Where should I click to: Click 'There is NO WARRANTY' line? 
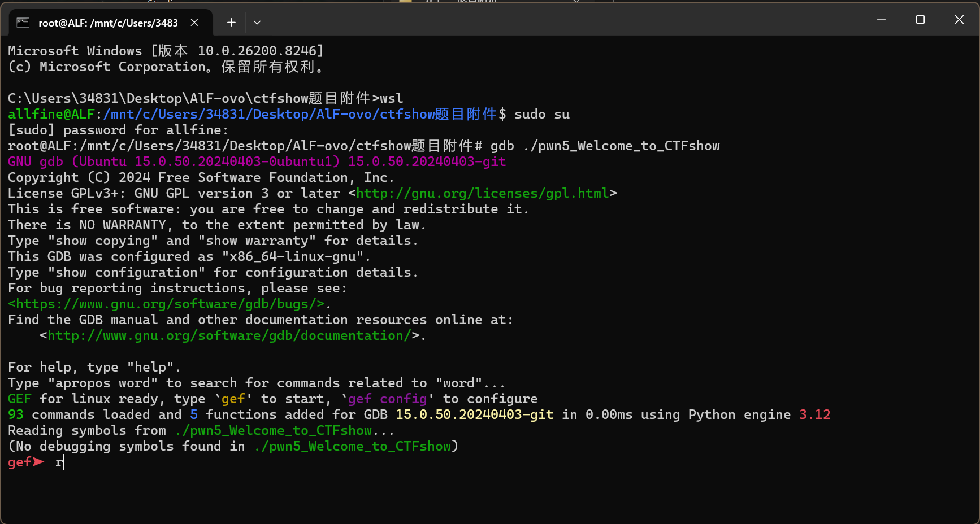[x=217, y=225]
